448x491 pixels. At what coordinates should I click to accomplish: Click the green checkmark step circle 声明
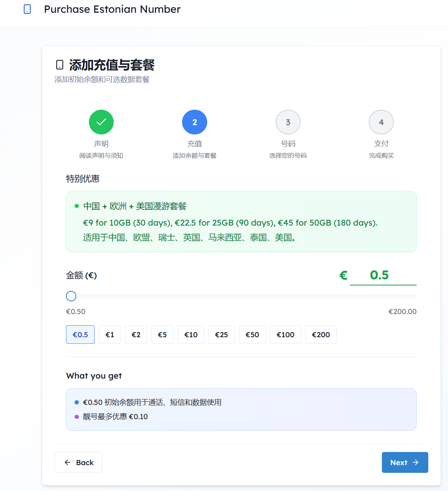(x=101, y=122)
